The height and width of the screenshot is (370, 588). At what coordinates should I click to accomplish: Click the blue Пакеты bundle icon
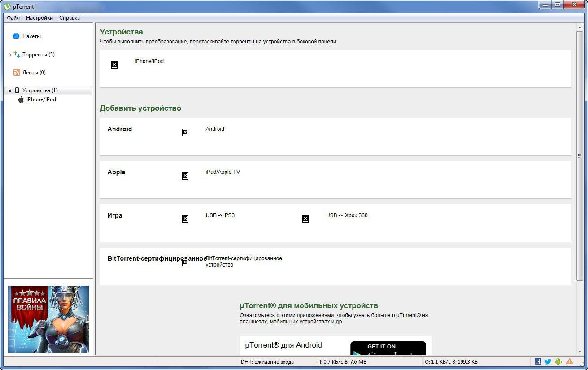16,36
